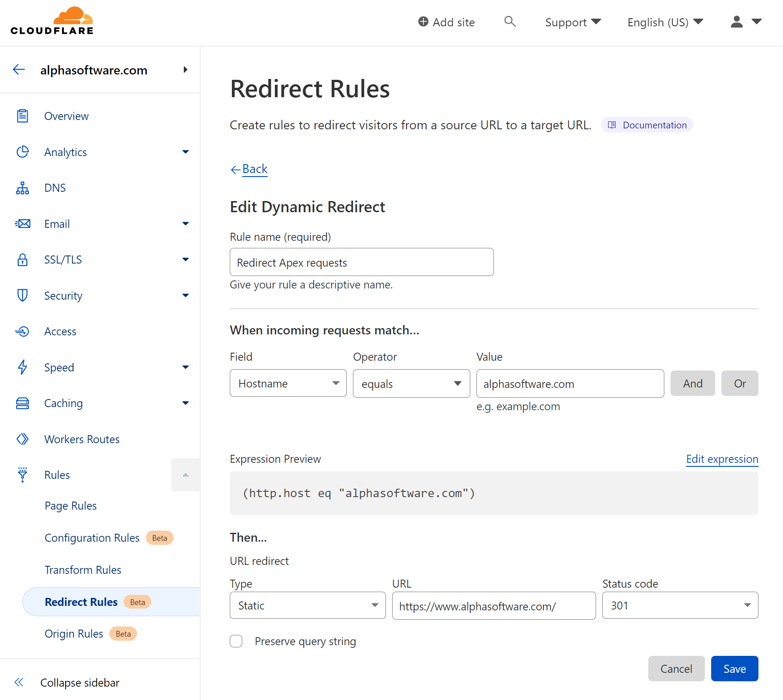This screenshot has width=783, height=700.
Task: Cancel editing the redirect rule
Action: [676, 669]
